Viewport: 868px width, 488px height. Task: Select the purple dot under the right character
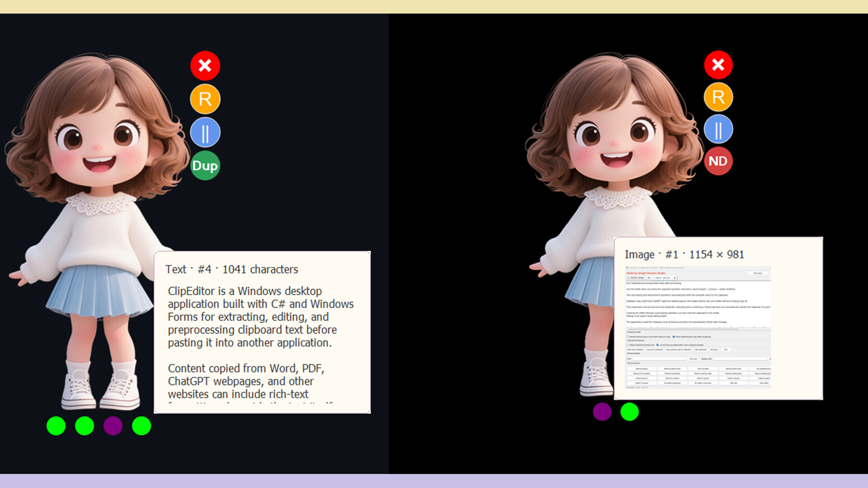point(602,412)
